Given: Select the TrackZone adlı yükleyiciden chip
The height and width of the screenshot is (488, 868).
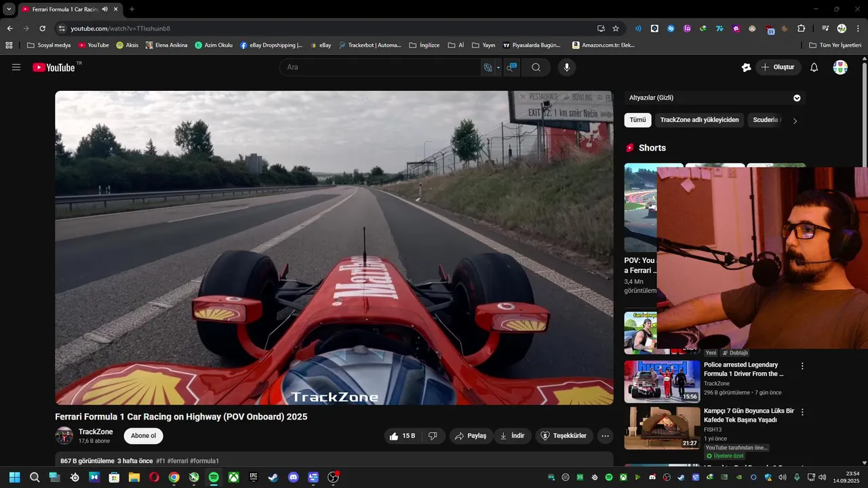Looking at the screenshot, I should (699, 120).
